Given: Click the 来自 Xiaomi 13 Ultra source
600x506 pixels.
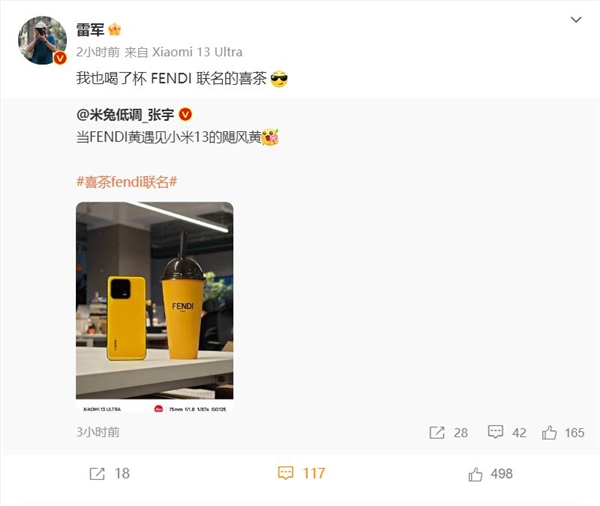Looking at the screenshot, I should [x=183, y=52].
